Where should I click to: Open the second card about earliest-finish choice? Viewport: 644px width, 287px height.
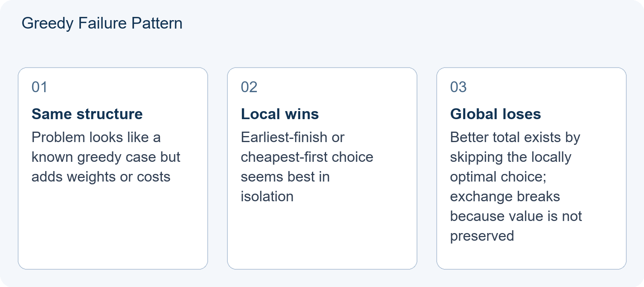(322, 168)
